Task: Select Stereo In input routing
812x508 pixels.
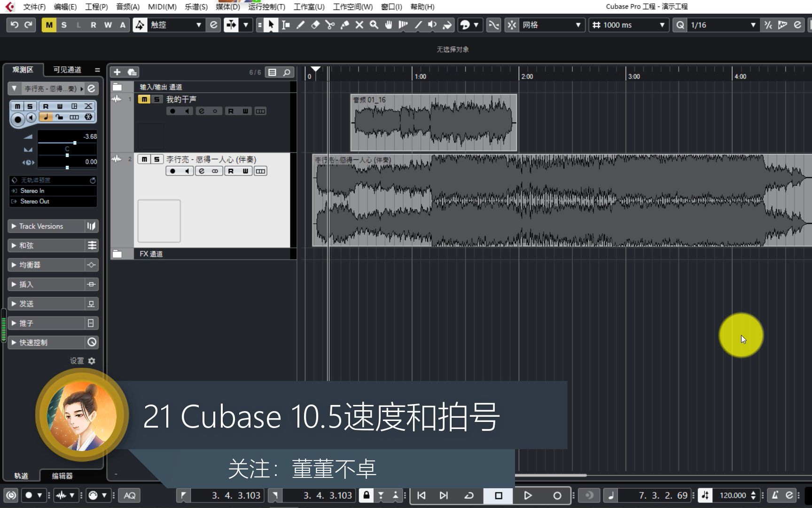Action: tap(53, 190)
